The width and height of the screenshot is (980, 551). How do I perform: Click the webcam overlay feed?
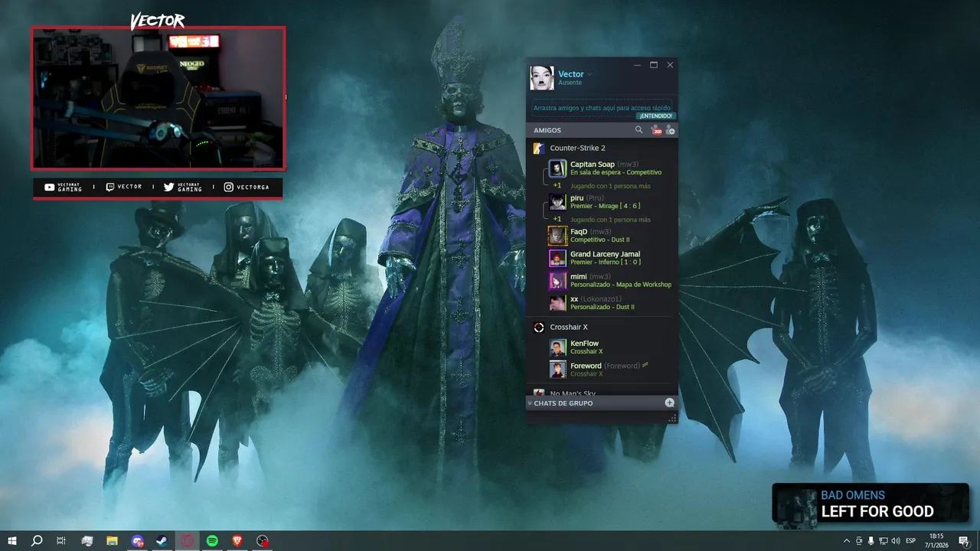158,98
